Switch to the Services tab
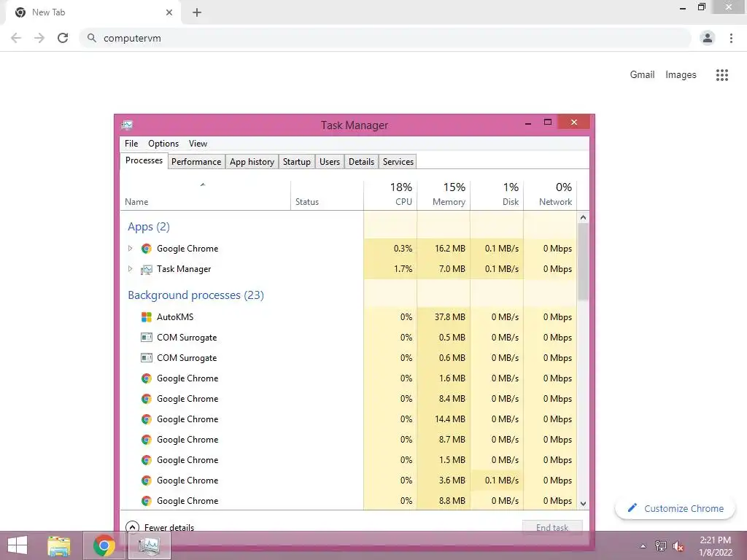The image size is (747, 560). click(398, 162)
